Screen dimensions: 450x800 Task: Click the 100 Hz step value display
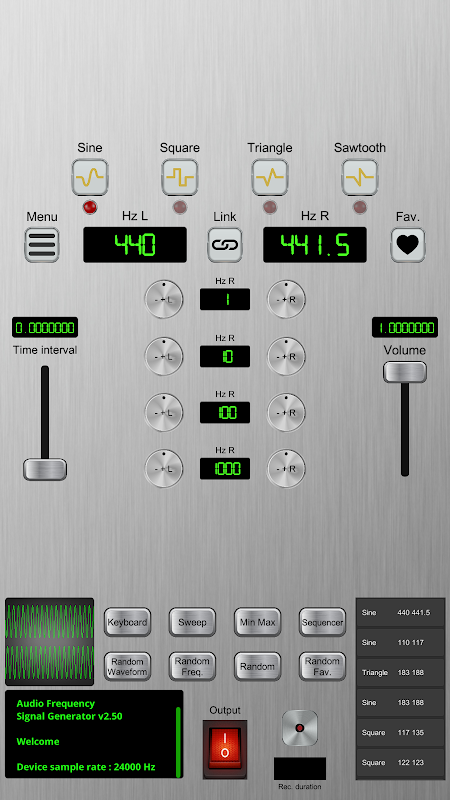point(225,412)
